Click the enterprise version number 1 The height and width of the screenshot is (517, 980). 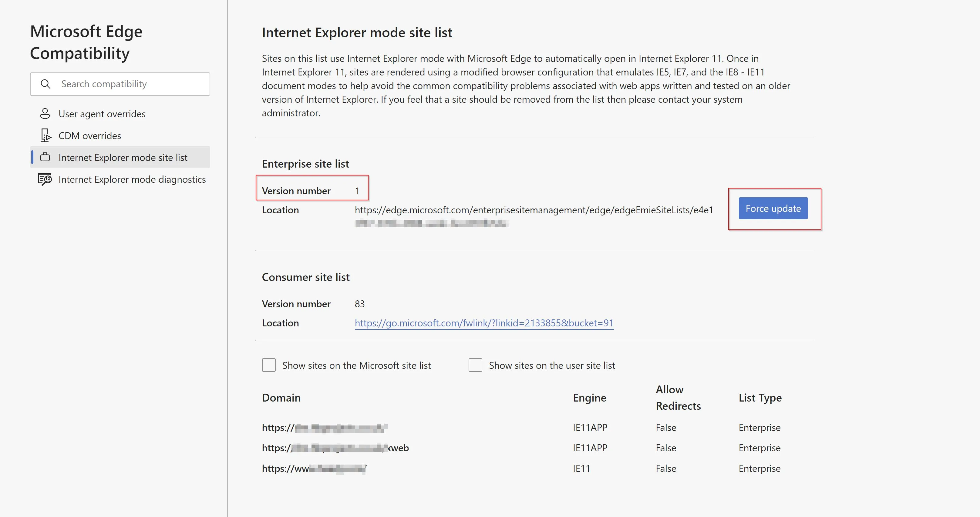[357, 191]
